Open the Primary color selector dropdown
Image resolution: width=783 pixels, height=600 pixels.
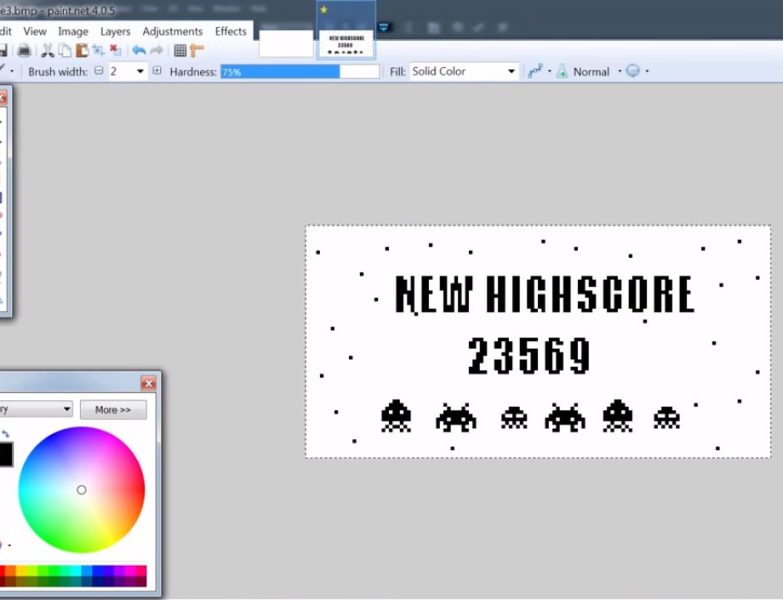tap(35, 409)
